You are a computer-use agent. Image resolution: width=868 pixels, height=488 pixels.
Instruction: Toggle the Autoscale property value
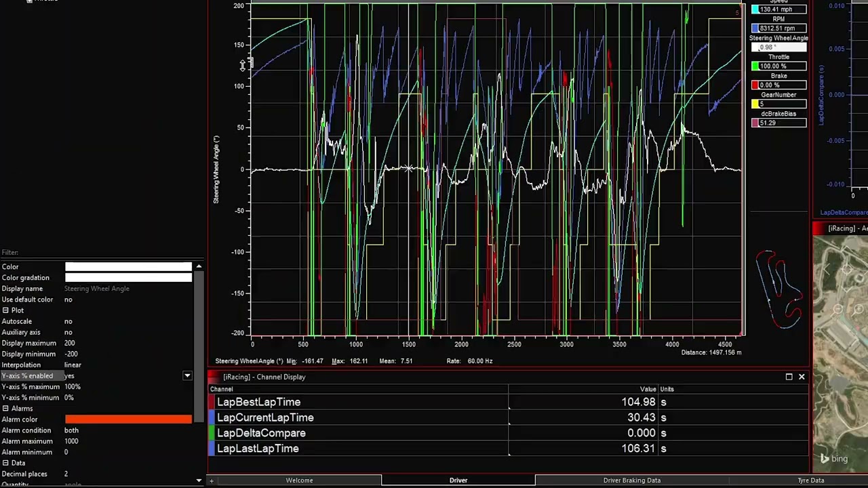tap(68, 321)
